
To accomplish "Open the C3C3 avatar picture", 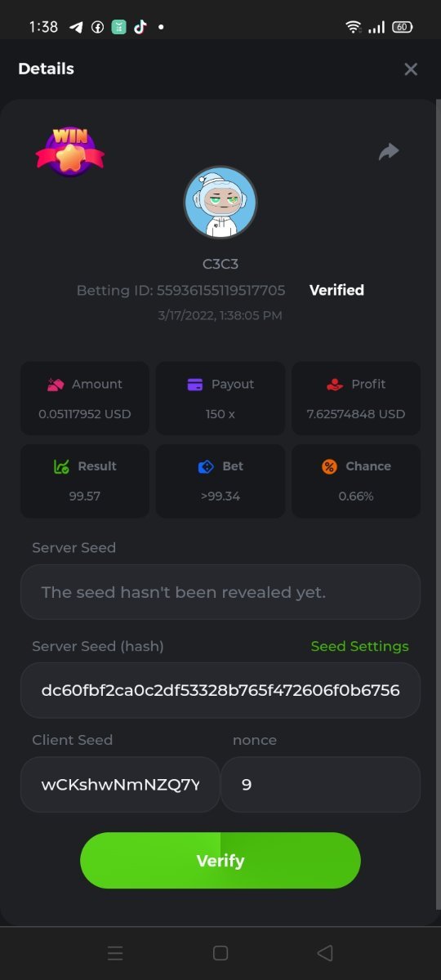I will 220,203.
